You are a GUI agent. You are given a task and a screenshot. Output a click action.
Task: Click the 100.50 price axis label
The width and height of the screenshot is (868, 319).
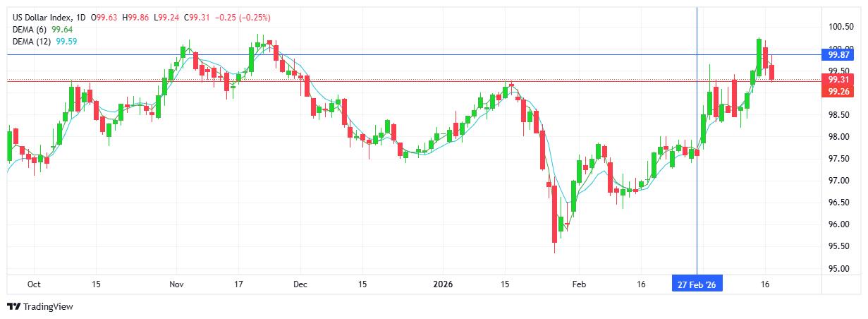pos(841,27)
